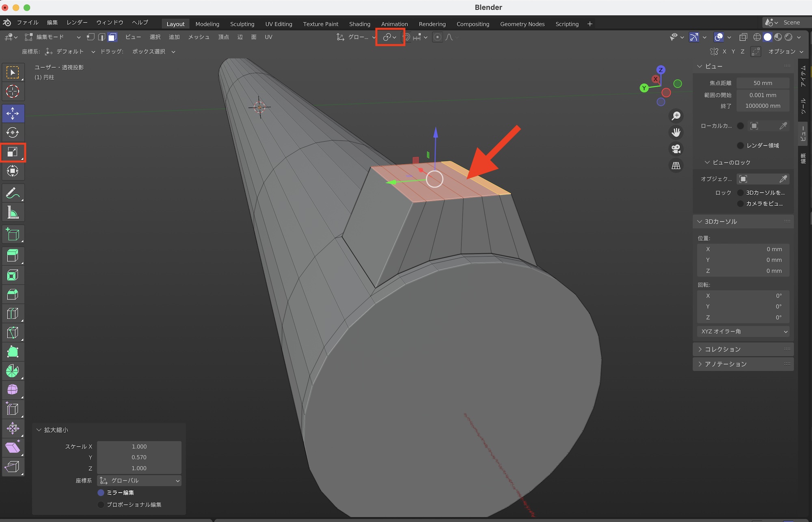
Task: Enable プロポーショナル編集 checkbox
Action: [x=101, y=505]
